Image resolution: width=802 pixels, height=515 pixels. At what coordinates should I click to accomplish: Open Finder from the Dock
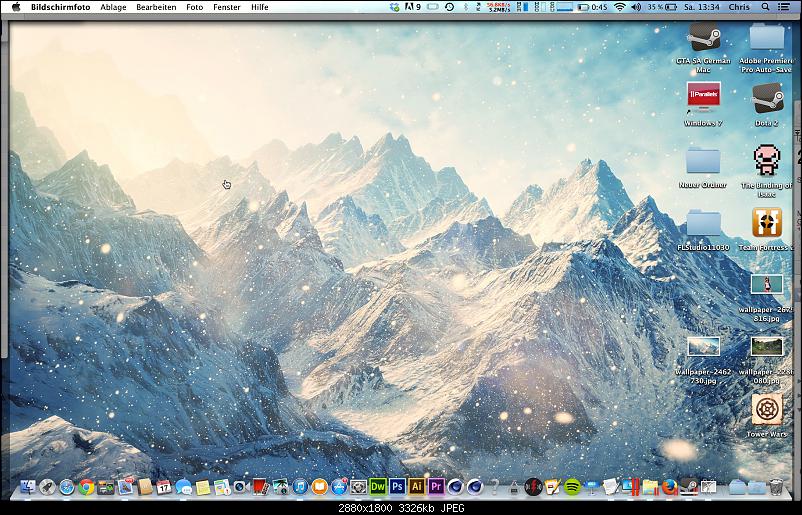point(28,486)
